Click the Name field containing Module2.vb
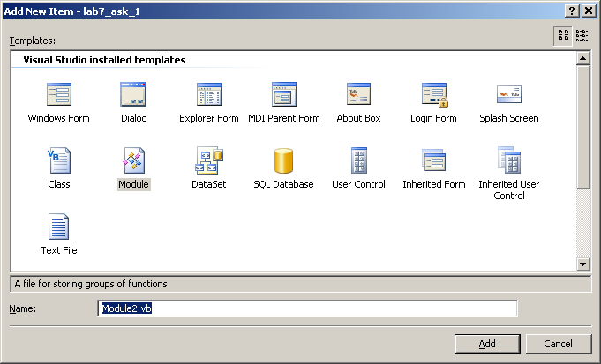The height and width of the screenshot is (364, 601). tap(307, 308)
